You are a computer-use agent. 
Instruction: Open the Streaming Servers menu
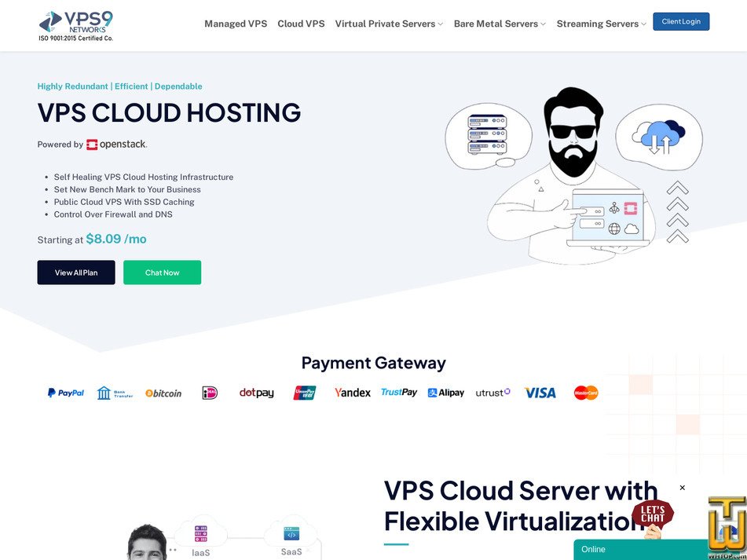[598, 24]
